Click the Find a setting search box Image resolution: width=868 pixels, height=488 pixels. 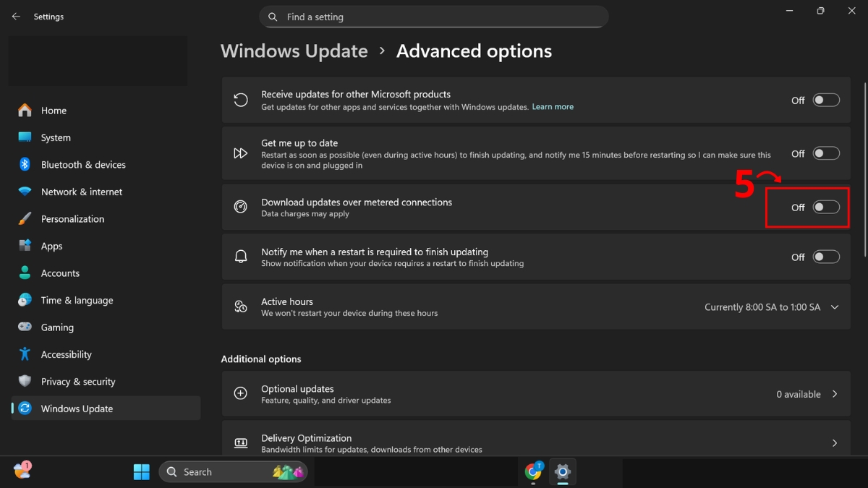click(x=434, y=17)
